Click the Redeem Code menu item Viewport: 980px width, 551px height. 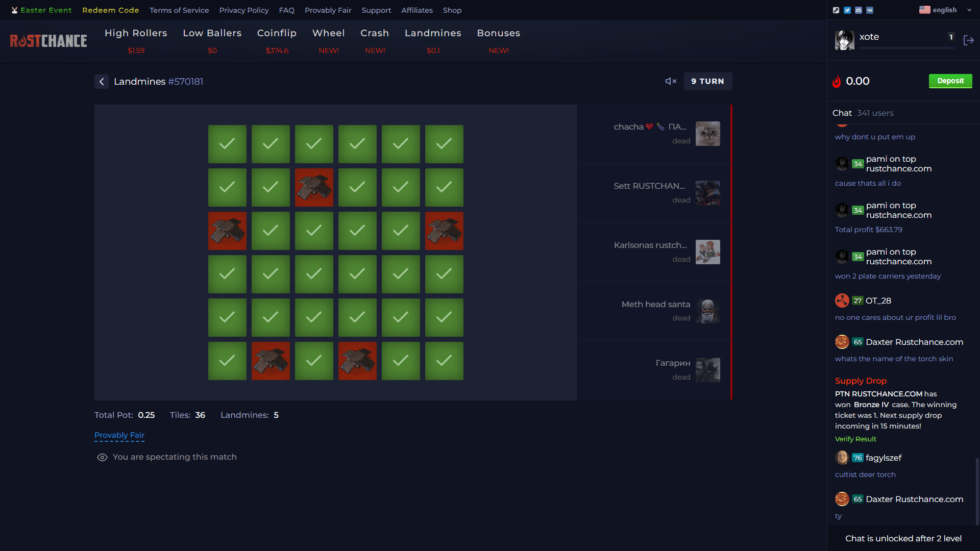point(110,10)
